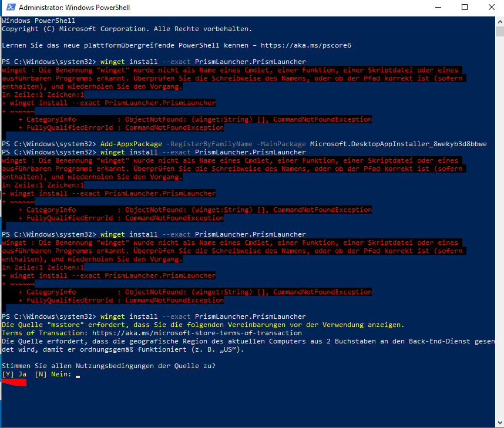Click the window title 'Administrator: Windows PowerShell'

pos(74,8)
